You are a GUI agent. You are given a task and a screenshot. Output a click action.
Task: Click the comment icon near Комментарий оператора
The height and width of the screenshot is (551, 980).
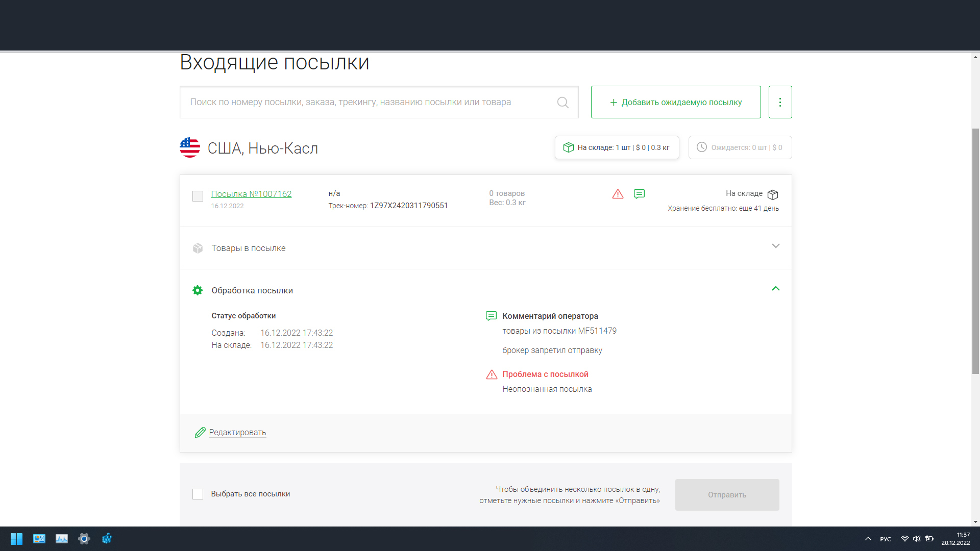491,316
